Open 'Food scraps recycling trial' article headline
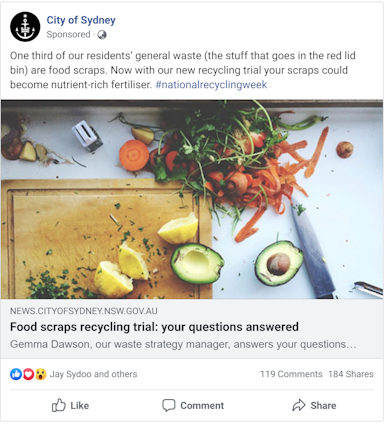Image resolution: width=385 pixels, height=425 pixels. tap(154, 327)
